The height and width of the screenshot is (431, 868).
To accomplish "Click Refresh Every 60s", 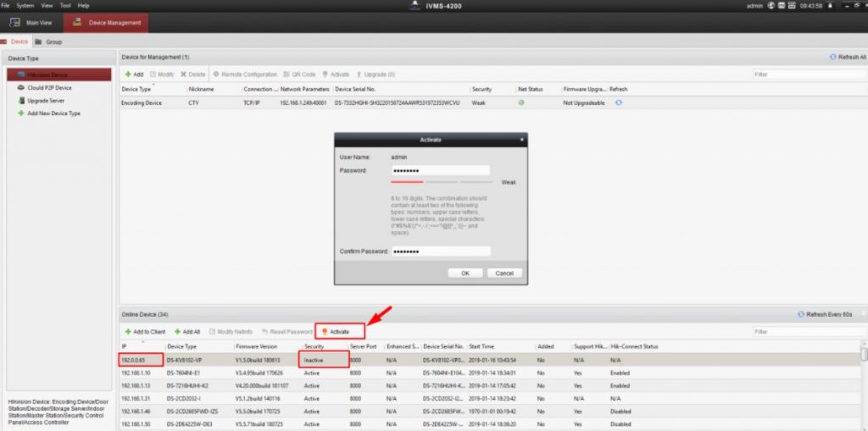I will pyautogui.click(x=825, y=314).
